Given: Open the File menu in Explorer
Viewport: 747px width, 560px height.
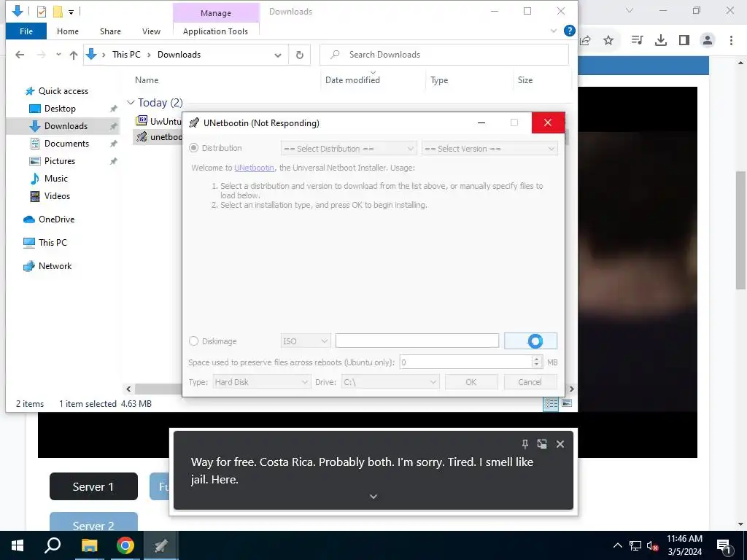Looking at the screenshot, I should tap(26, 31).
